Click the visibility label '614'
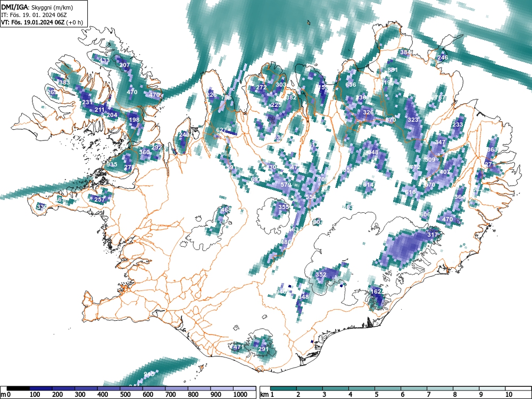This screenshot has height=399, width=532. pos(368,185)
